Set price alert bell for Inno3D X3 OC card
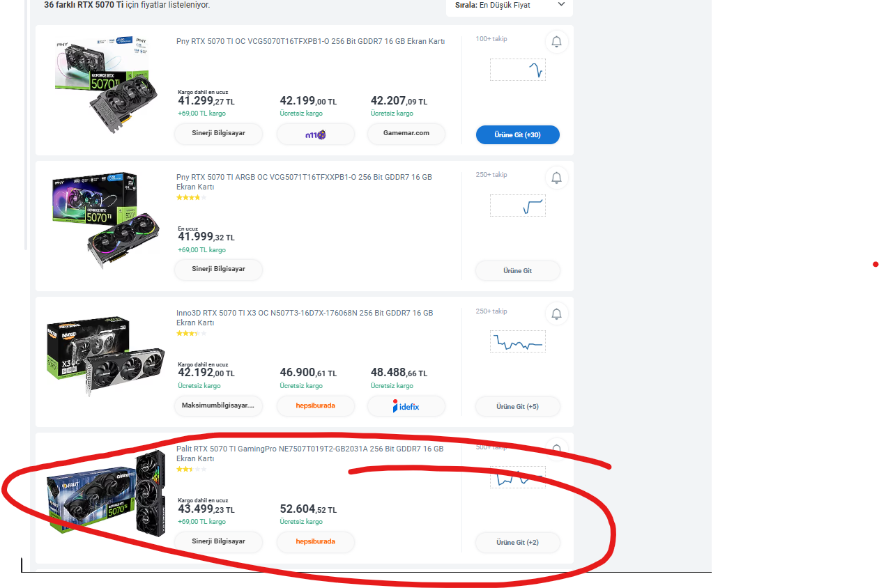Viewport: 879px width, 588px height. click(x=556, y=314)
